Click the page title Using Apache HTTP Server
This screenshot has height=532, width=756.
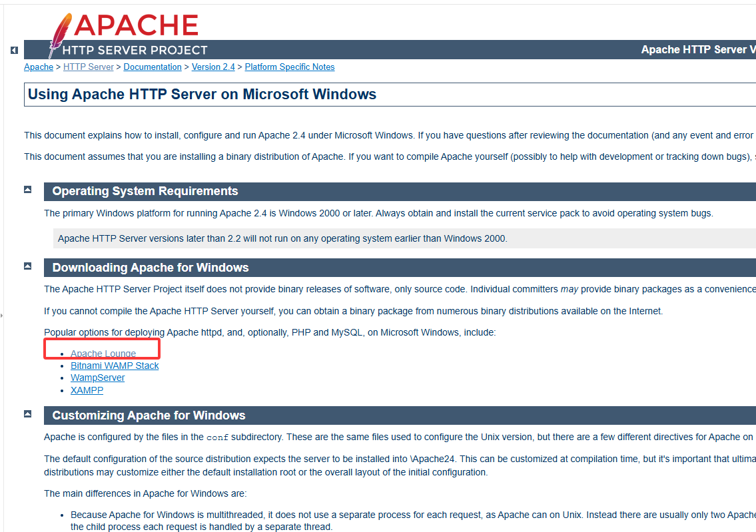coord(202,94)
